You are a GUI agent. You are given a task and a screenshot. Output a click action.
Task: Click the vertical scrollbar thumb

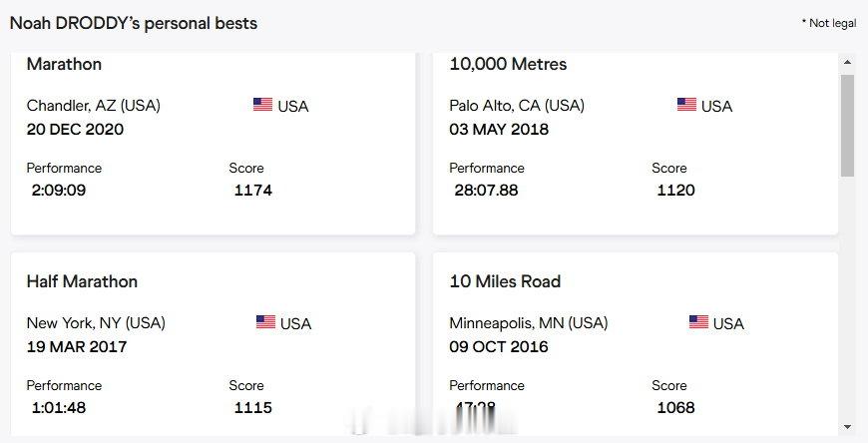(x=847, y=126)
